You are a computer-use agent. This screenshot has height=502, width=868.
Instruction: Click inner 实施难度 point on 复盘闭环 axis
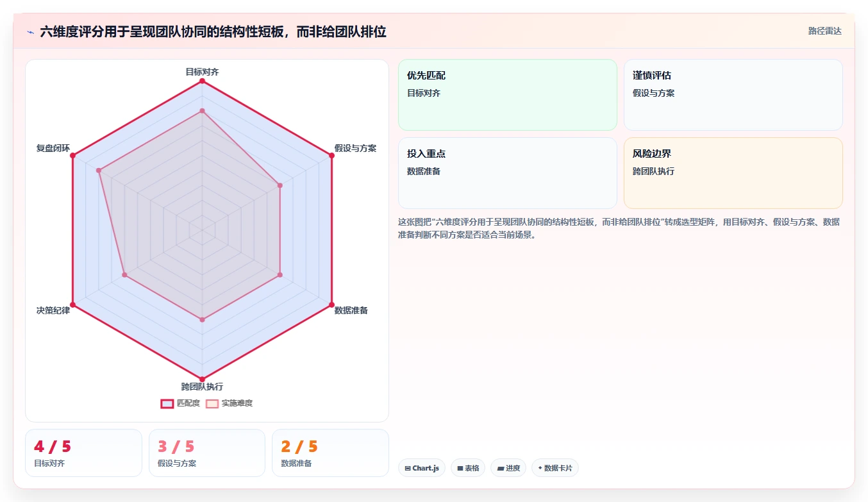(x=99, y=171)
